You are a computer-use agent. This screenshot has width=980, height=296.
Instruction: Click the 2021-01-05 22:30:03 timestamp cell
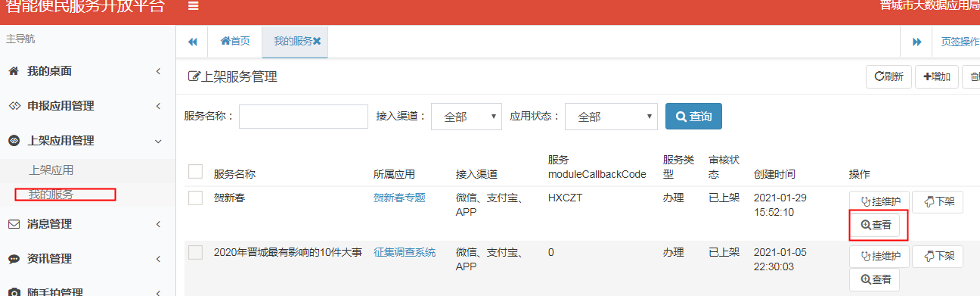[x=780, y=260]
